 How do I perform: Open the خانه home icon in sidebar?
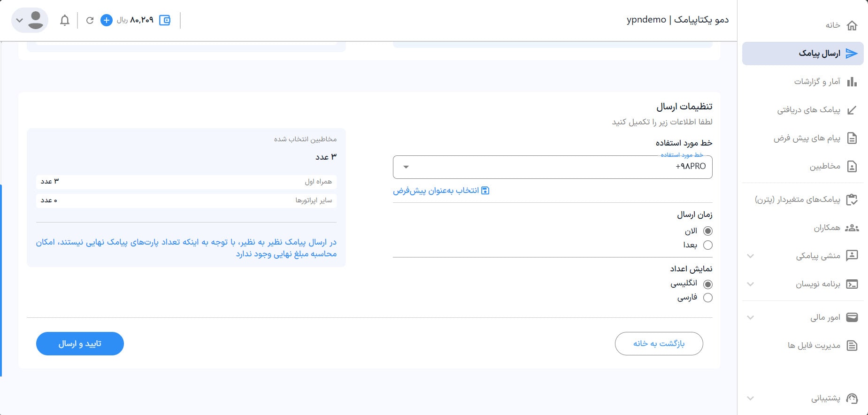[x=852, y=25]
